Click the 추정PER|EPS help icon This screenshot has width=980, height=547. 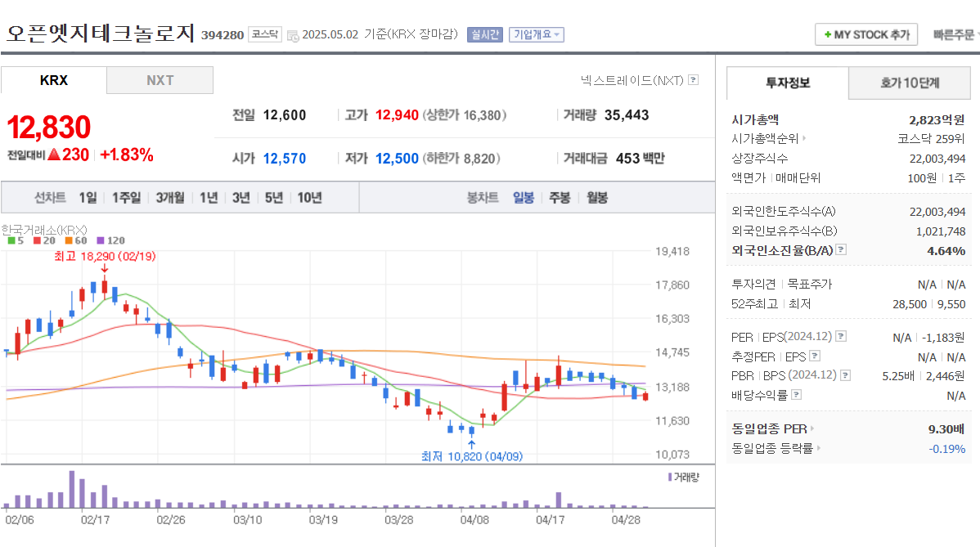(x=815, y=355)
